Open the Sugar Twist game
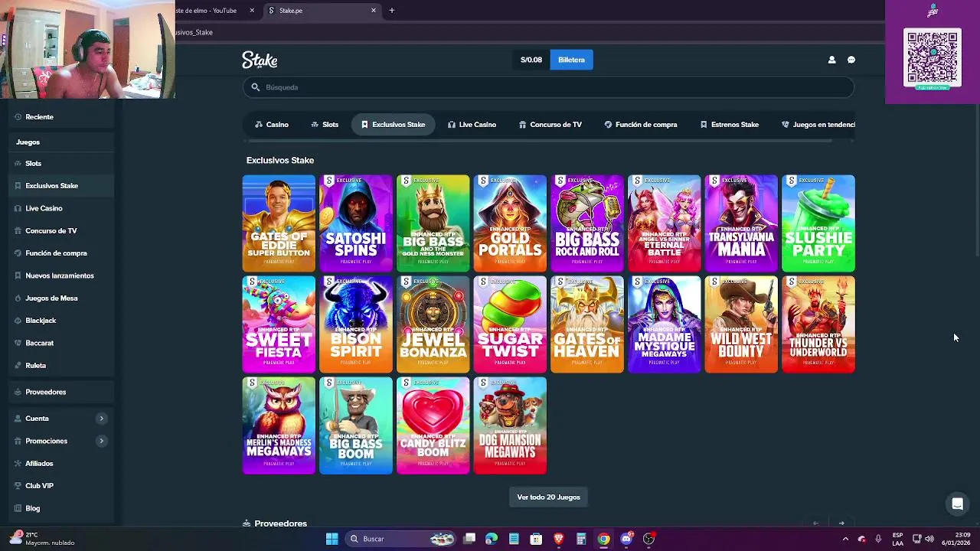 (510, 324)
